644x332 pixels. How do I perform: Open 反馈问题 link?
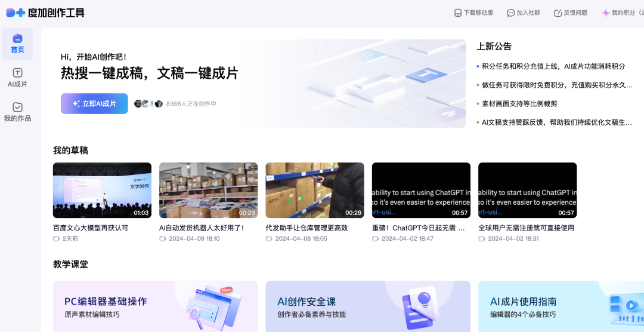[x=571, y=13]
